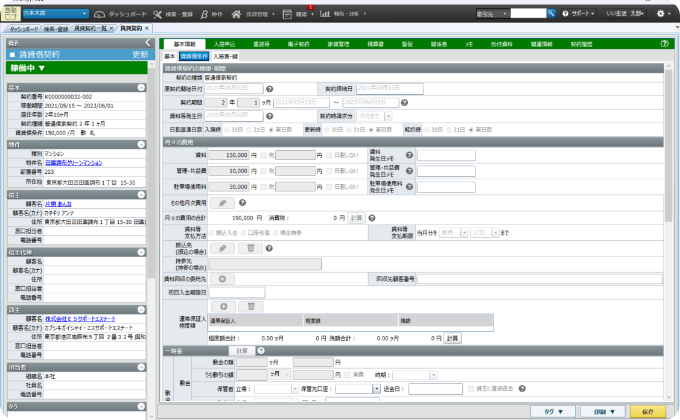Click help icon beside 月々の費用の合計 計算 button
680x420 pixels.
[372, 218]
